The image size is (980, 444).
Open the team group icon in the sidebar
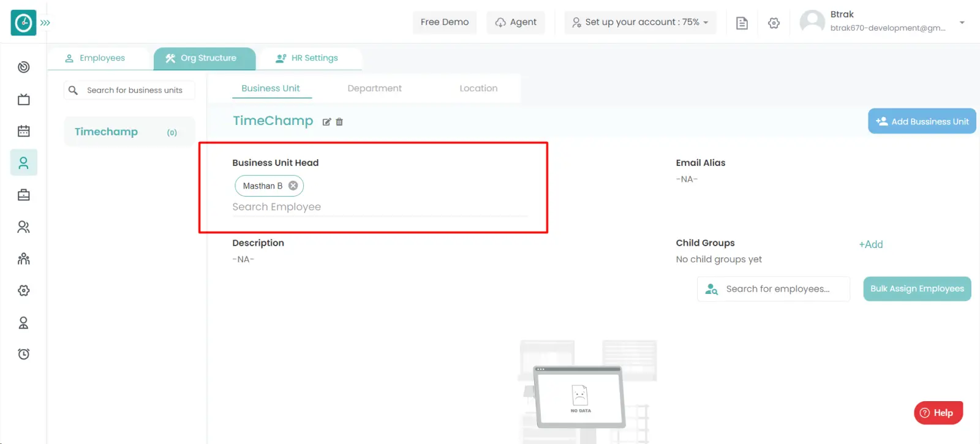(x=24, y=258)
